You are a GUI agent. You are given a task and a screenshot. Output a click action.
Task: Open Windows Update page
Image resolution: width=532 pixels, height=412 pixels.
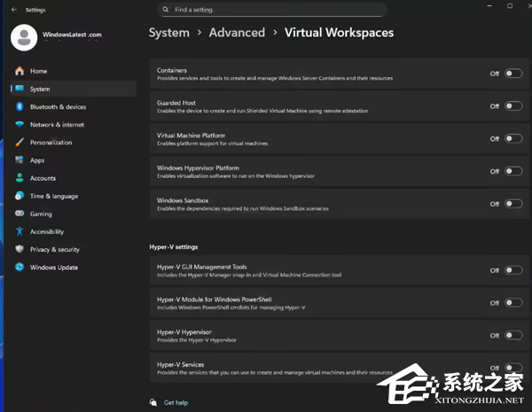(74, 268)
